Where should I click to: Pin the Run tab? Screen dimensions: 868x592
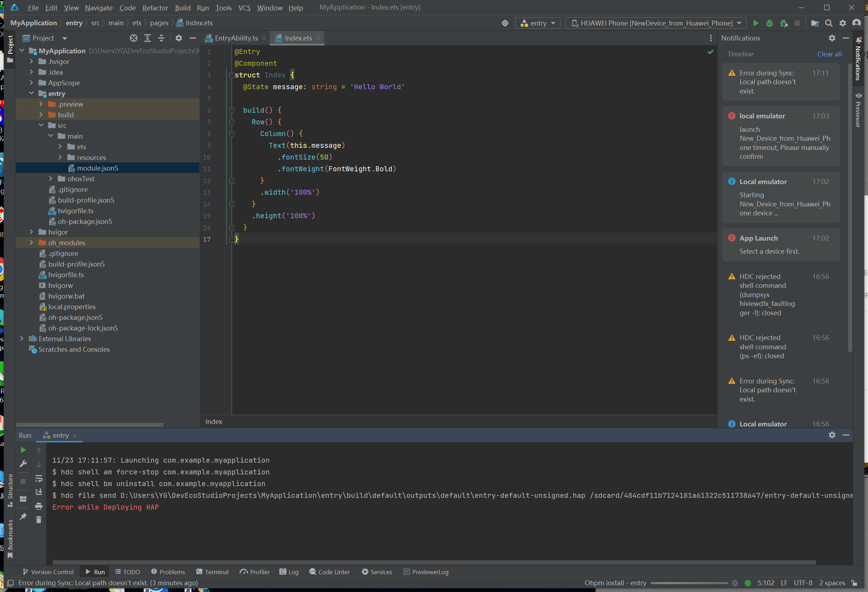(x=23, y=517)
